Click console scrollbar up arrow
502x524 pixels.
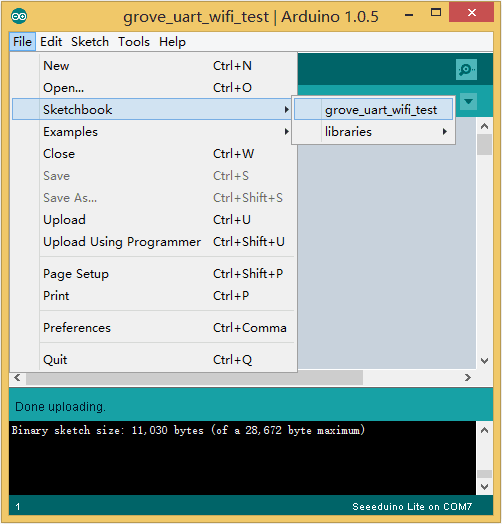tap(484, 430)
